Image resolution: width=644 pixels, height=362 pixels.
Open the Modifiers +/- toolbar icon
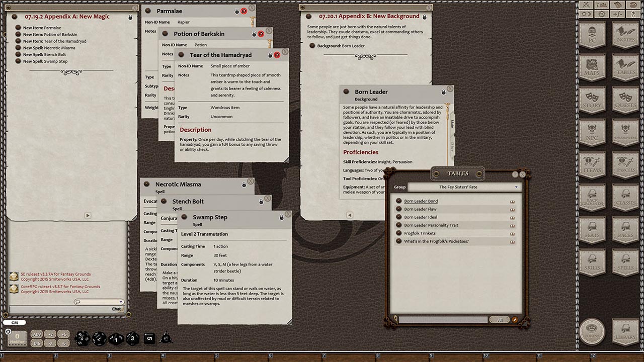(x=617, y=14)
